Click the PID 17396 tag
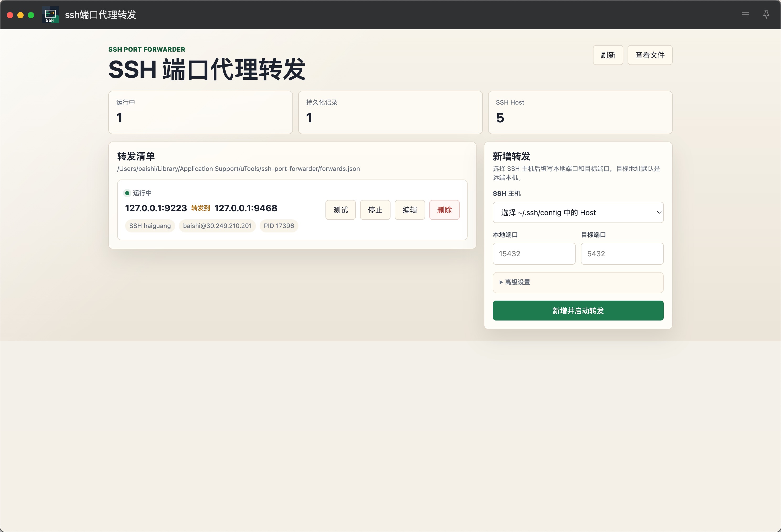 click(x=279, y=226)
